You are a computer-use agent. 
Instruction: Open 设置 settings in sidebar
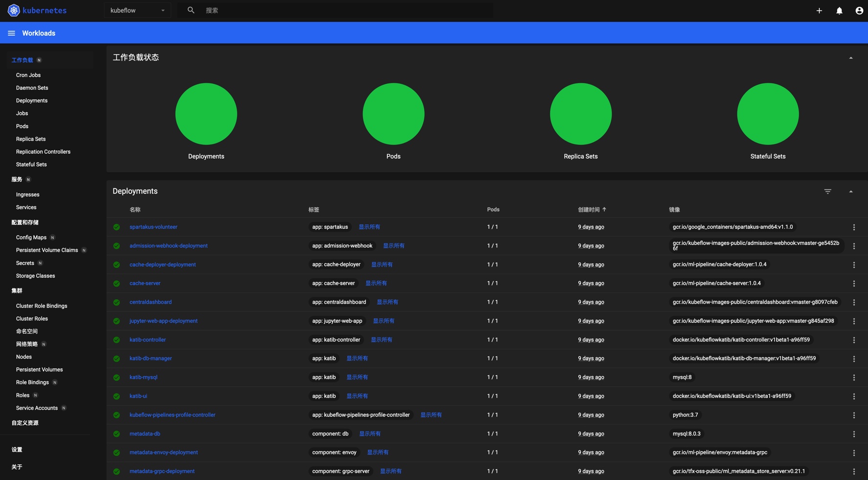[x=17, y=450]
